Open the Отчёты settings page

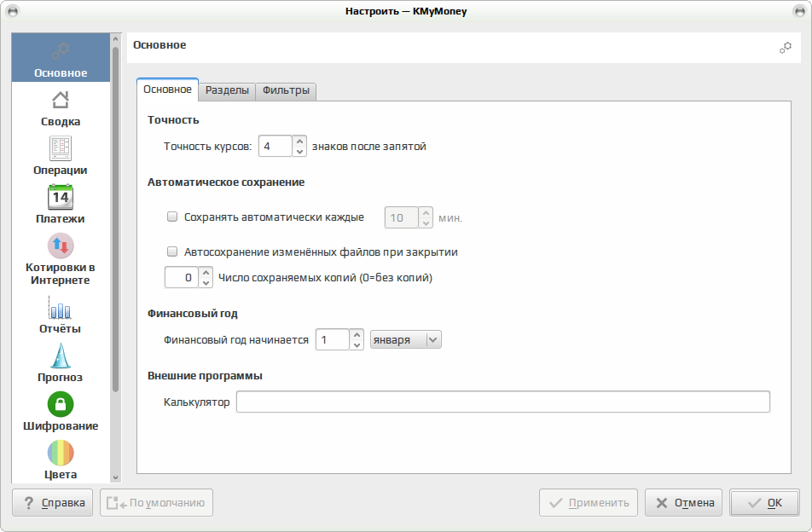pos(61,315)
